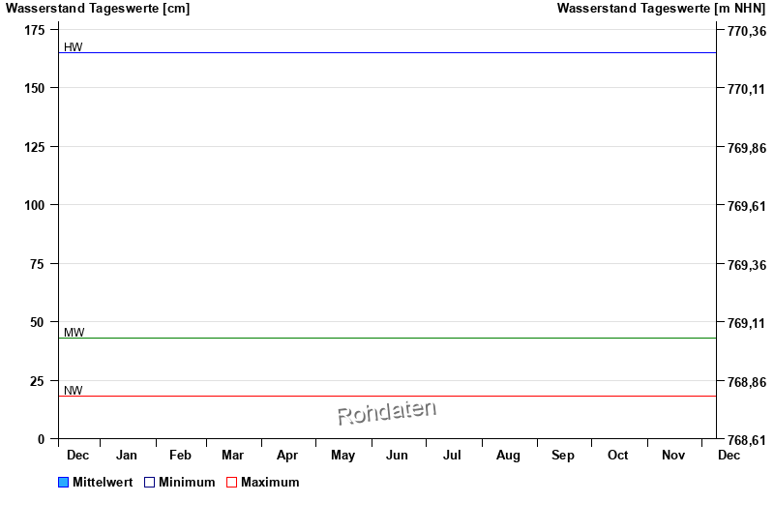Click the NW low water line label
This screenshot has width=774, height=532.
point(74,391)
